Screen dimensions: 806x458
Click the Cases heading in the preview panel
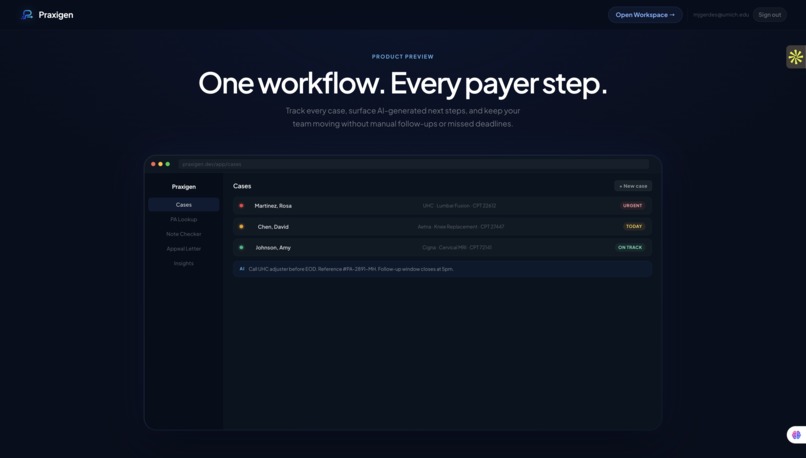coord(242,186)
